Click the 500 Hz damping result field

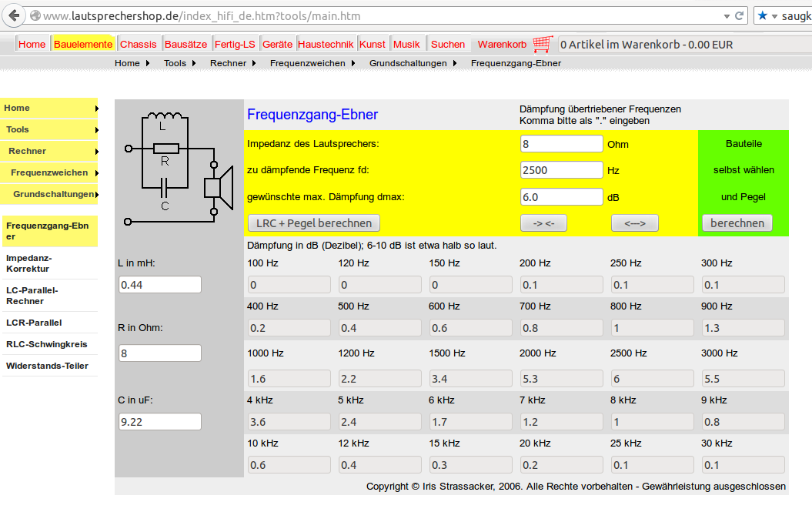click(x=380, y=328)
